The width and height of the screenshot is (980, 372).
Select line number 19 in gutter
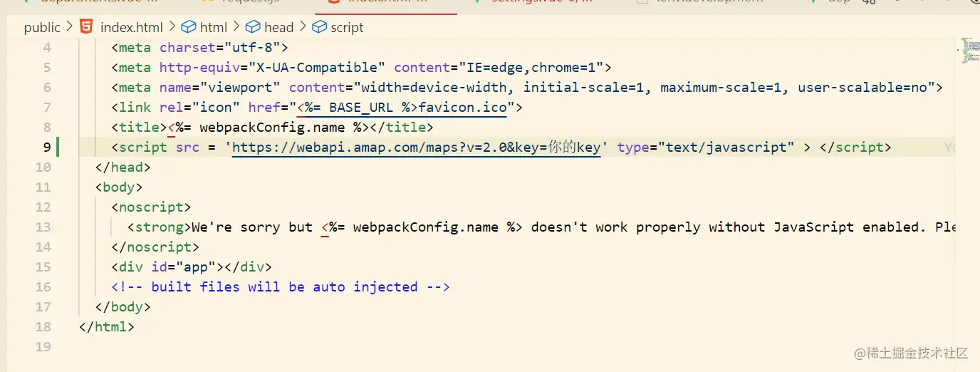click(x=43, y=347)
